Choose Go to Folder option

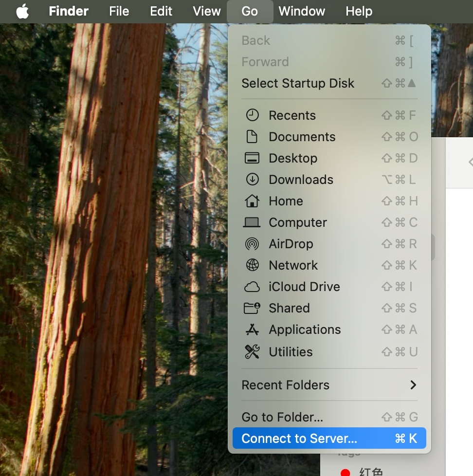click(x=282, y=417)
